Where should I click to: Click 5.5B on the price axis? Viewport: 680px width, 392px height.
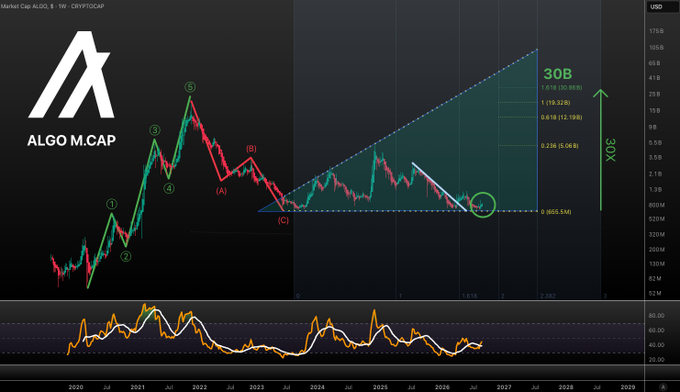click(x=655, y=143)
